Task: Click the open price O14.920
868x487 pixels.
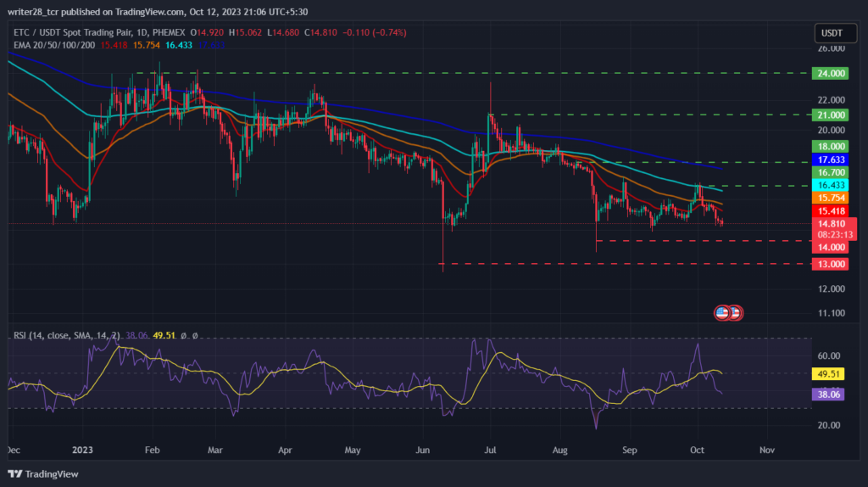Action: (x=207, y=33)
